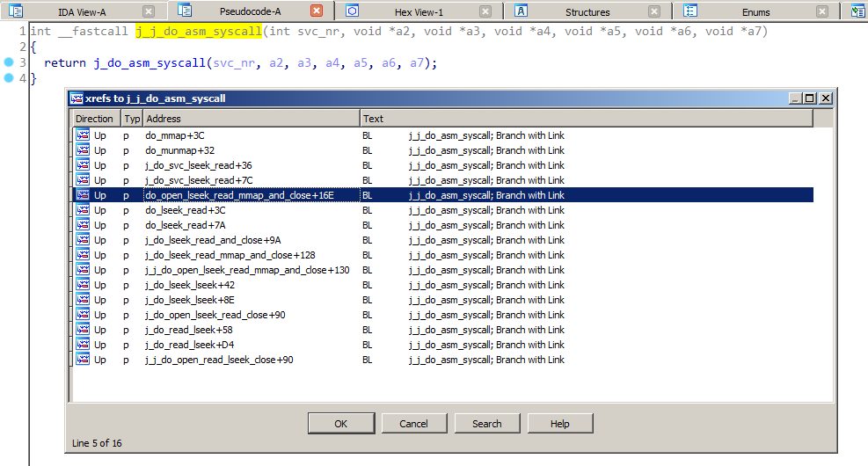Switch to the IDA View-A tab
868x466 pixels.
pos(82,11)
